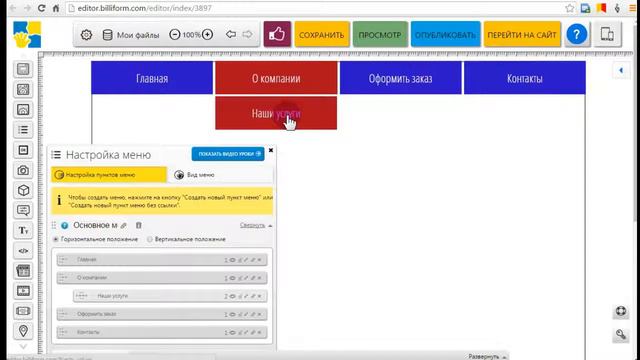The image size is (640, 360).
Task: Open help with the question mark icon
Action: point(577,35)
